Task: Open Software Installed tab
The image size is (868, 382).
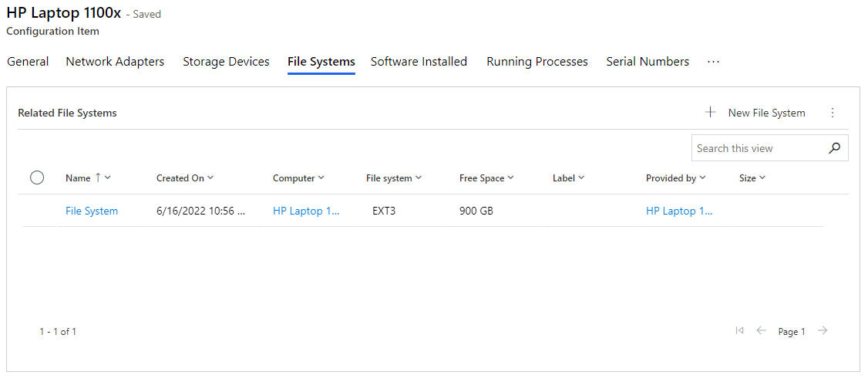Action: (x=419, y=62)
